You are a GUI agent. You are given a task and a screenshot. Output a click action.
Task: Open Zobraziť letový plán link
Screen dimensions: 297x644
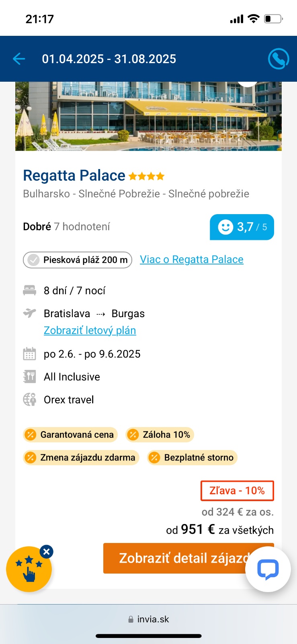point(90,330)
